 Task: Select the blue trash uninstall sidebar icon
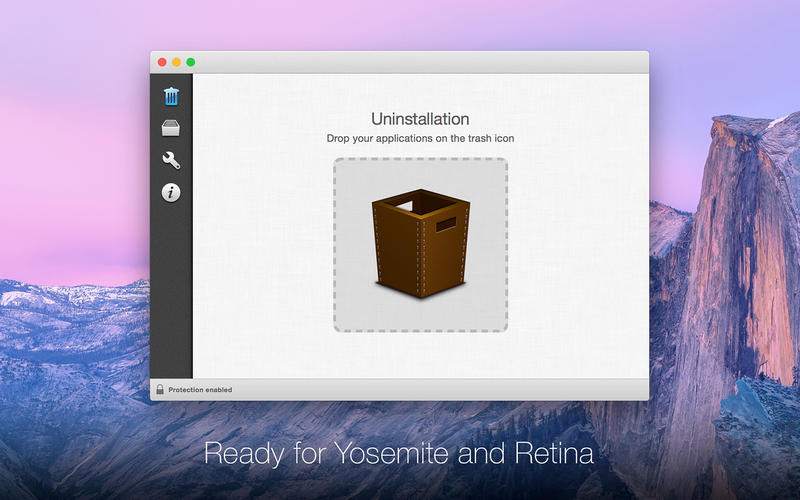click(171, 96)
